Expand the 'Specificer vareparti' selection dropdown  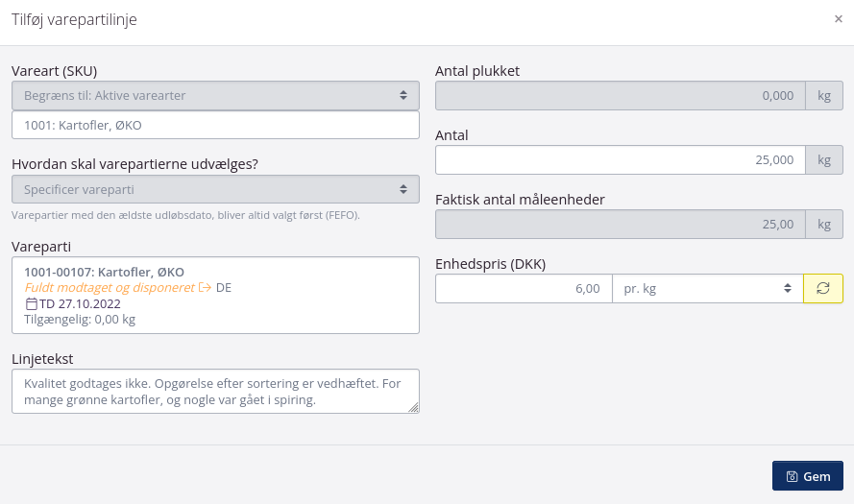[215, 189]
